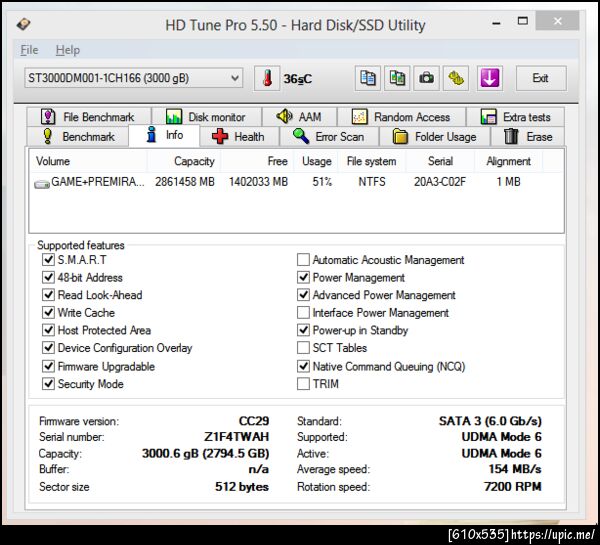Open the drive selection dropdown
This screenshot has height=545, width=600.
tap(134, 78)
